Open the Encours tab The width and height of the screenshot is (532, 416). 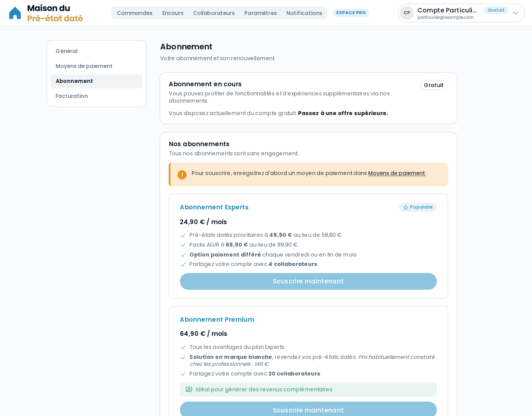click(x=173, y=13)
